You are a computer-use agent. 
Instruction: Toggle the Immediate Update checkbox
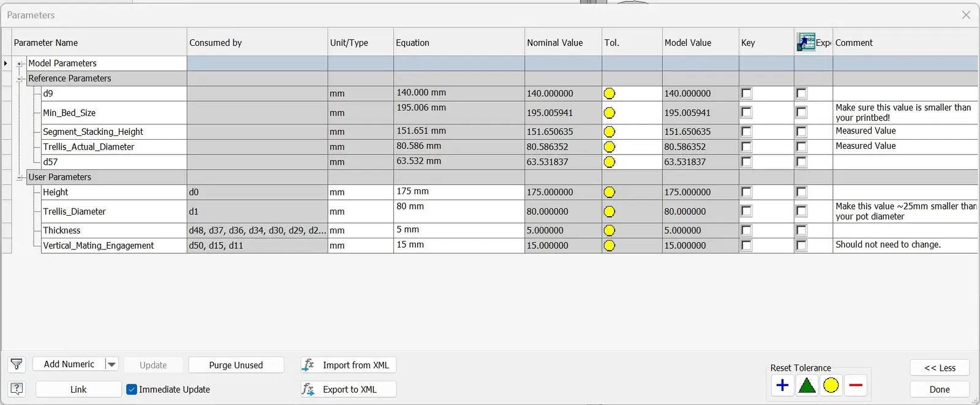[x=132, y=389]
